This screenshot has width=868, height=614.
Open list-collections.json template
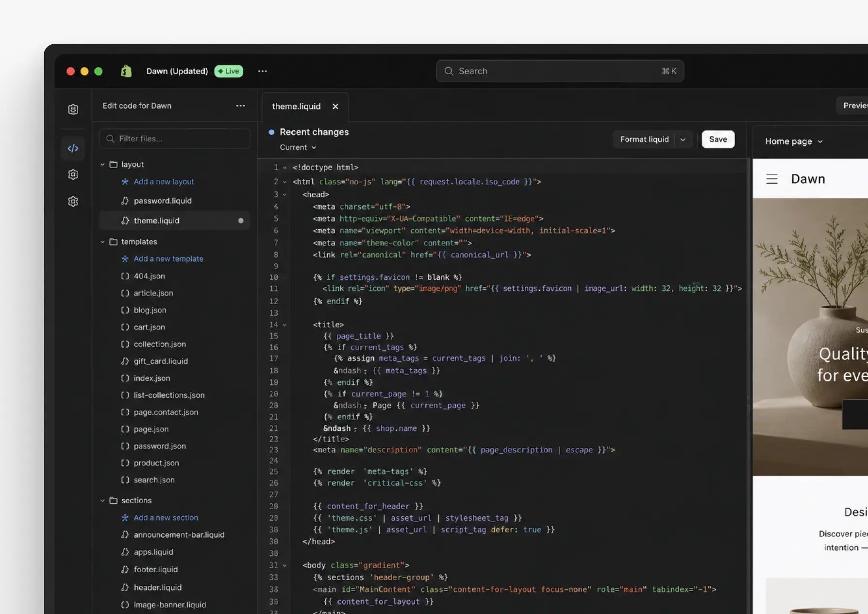point(169,395)
